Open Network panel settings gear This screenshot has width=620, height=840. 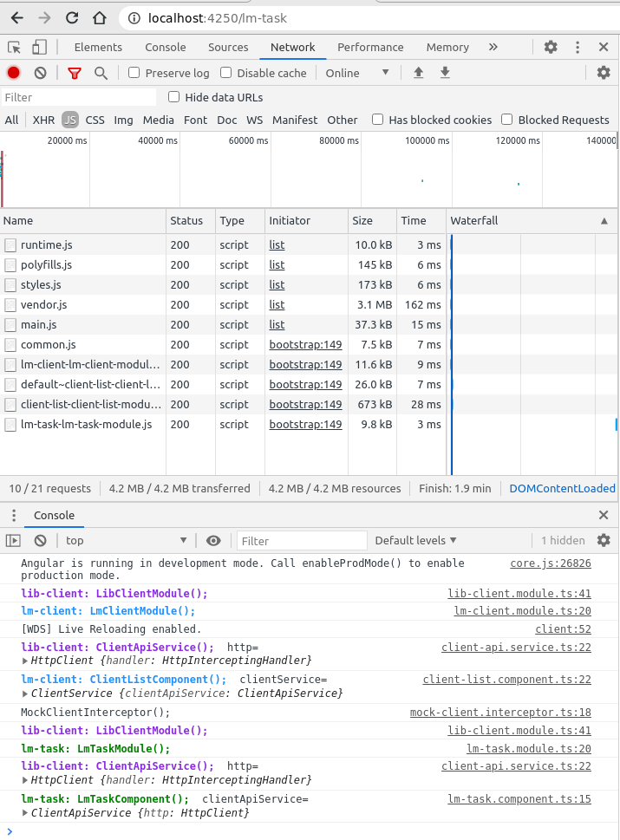click(604, 73)
